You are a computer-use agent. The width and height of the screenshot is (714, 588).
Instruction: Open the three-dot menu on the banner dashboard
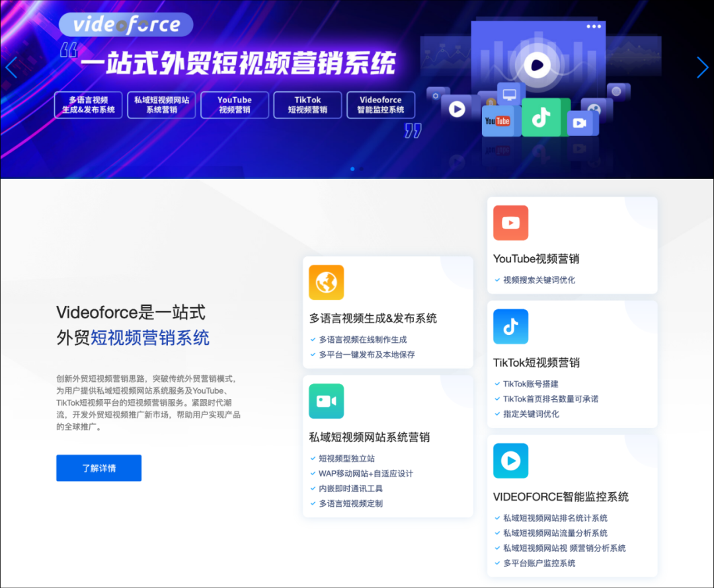point(594,26)
